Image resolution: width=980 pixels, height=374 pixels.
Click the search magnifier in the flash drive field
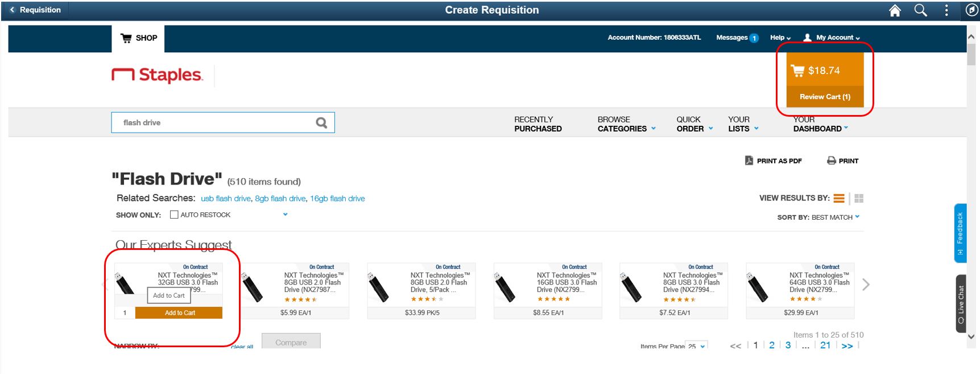tap(321, 122)
